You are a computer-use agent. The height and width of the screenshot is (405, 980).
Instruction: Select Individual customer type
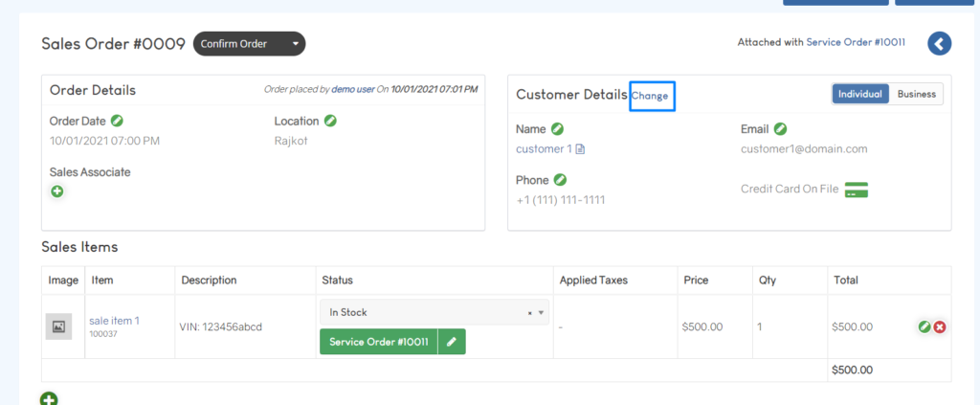click(860, 95)
